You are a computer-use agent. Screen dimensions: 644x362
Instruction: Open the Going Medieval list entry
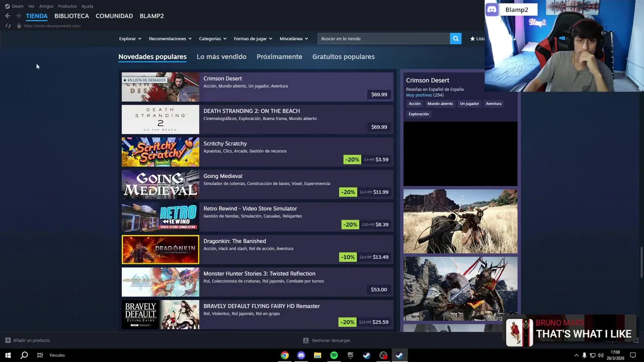pos(258,185)
